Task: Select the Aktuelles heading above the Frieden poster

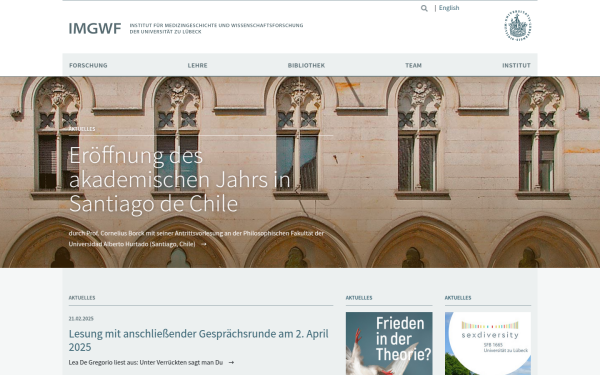Action: point(359,298)
